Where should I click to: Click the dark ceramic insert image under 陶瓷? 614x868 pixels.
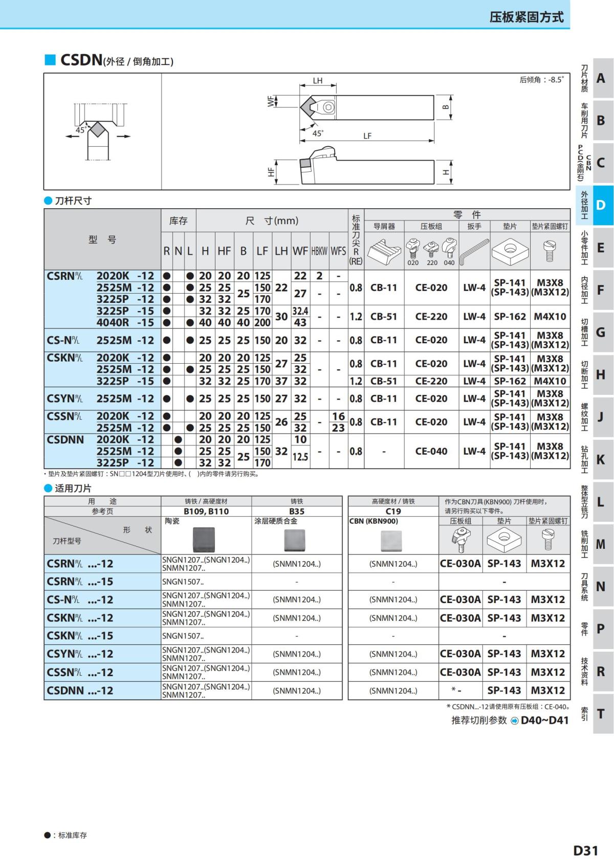(203, 540)
